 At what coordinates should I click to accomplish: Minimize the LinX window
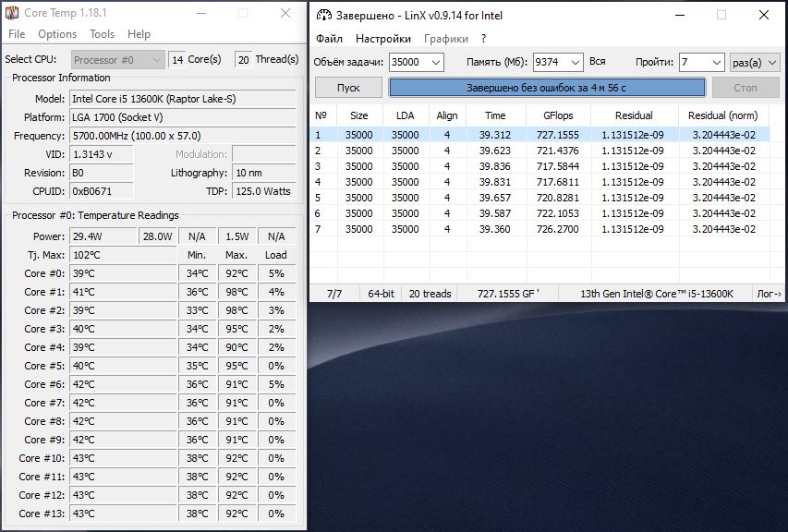point(680,15)
